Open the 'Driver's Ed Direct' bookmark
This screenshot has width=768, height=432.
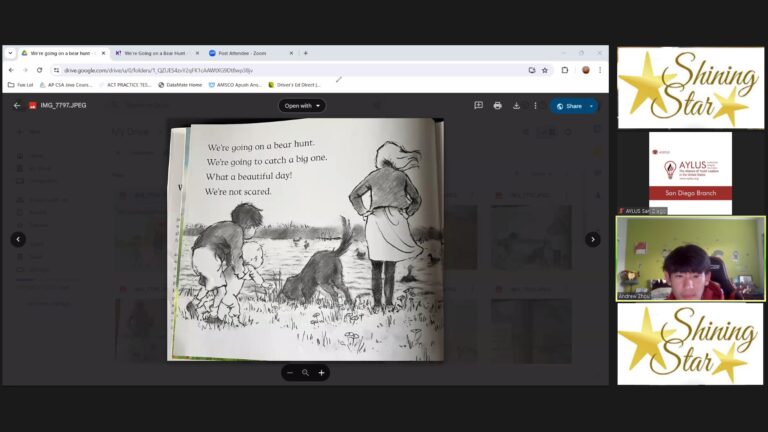[294, 85]
